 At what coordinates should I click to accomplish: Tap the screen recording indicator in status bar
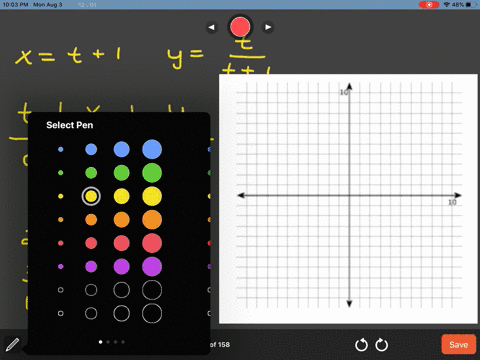coord(429,5)
